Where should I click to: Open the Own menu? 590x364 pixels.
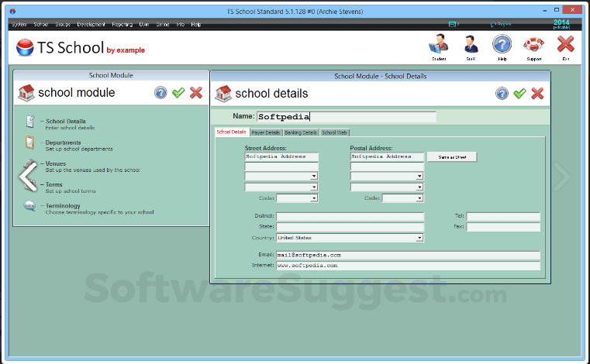pos(144,25)
